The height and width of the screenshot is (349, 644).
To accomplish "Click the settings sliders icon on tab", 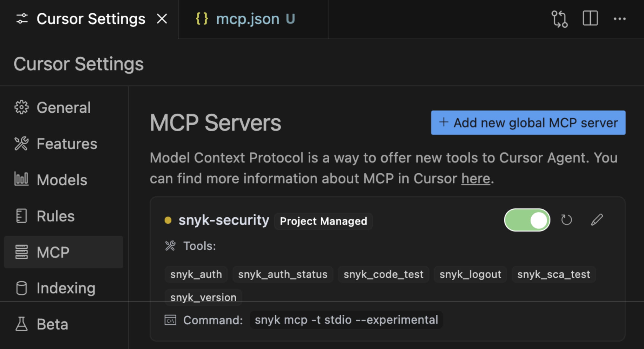I will (x=22, y=19).
